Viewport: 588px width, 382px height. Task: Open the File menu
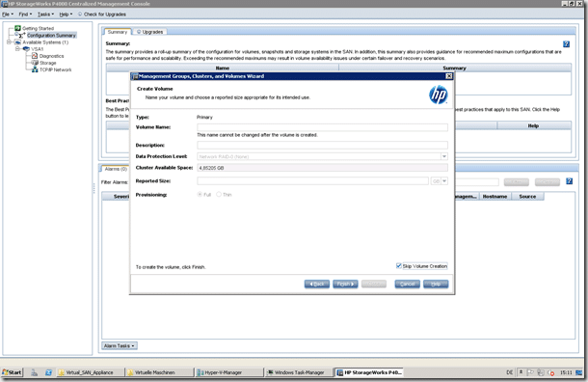(8, 14)
